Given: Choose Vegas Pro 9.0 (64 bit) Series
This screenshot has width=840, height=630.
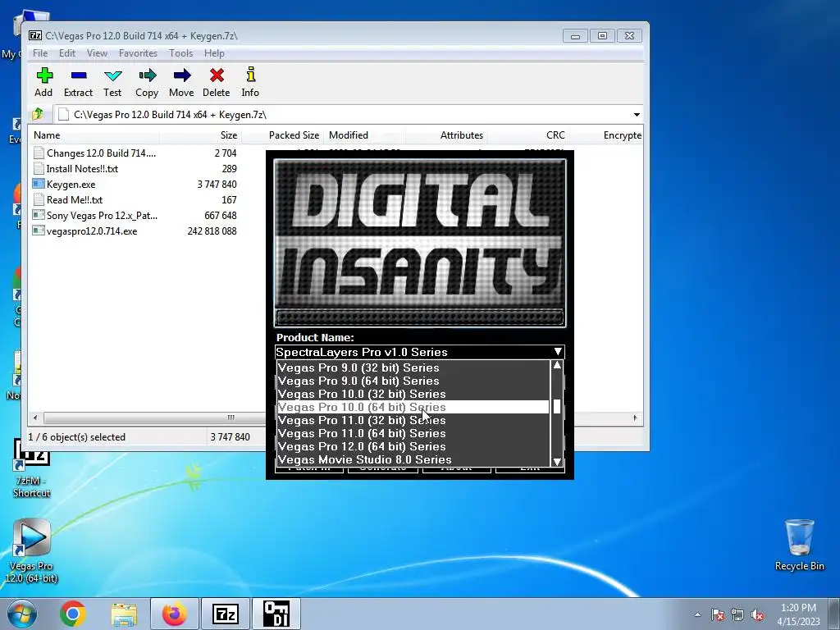Looking at the screenshot, I should (413, 381).
